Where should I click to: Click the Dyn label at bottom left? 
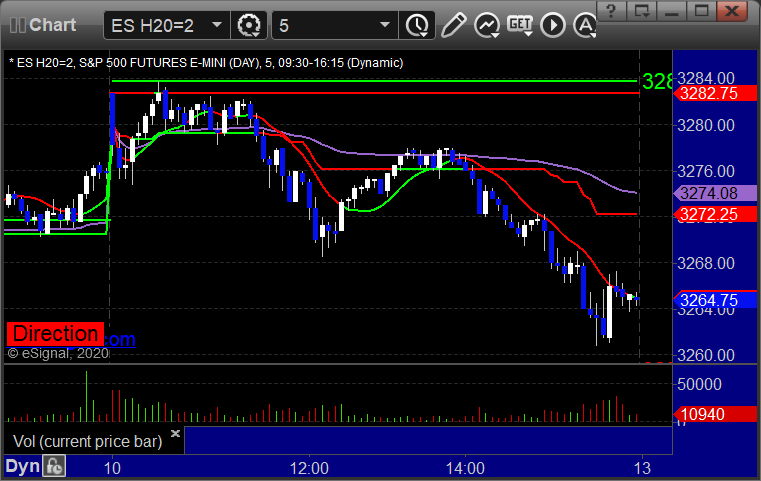coord(22,466)
